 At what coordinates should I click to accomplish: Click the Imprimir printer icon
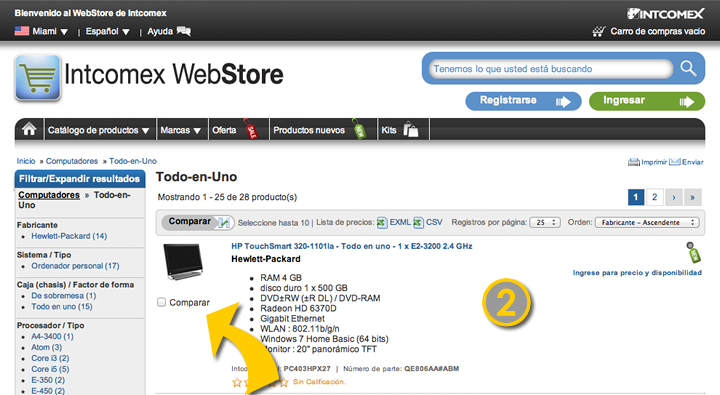[x=634, y=162]
